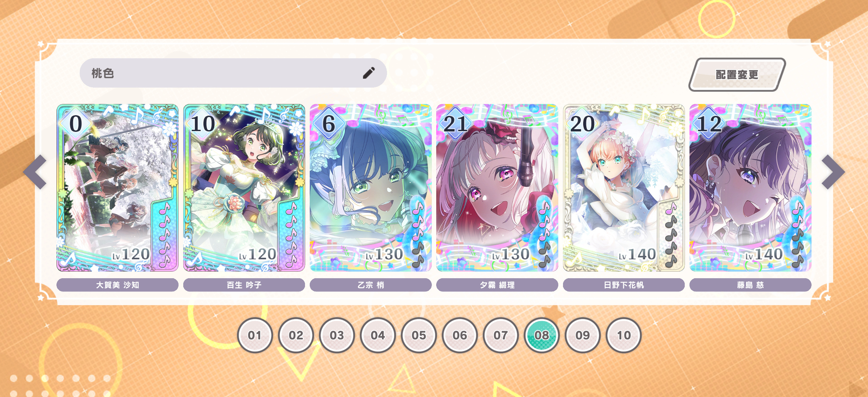
Task: Go to the next deck with right arrow
Action: 833,172
